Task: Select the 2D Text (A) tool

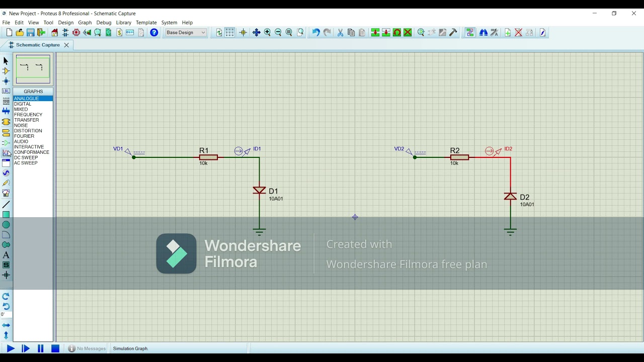Action: coord(6,255)
